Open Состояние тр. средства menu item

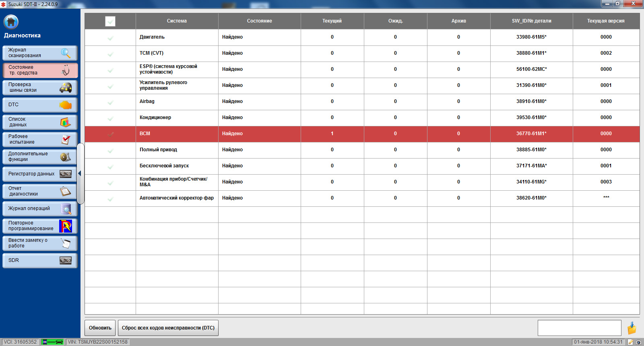[x=40, y=70]
